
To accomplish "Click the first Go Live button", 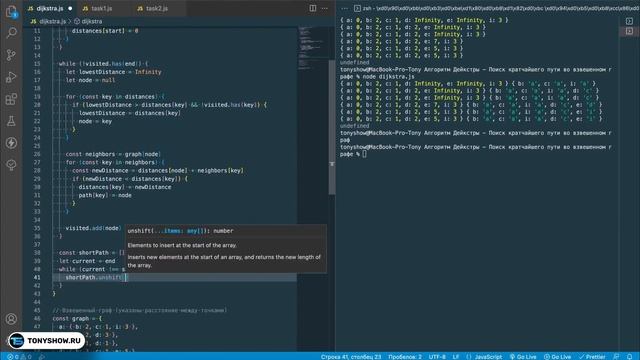I will click(523, 357).
